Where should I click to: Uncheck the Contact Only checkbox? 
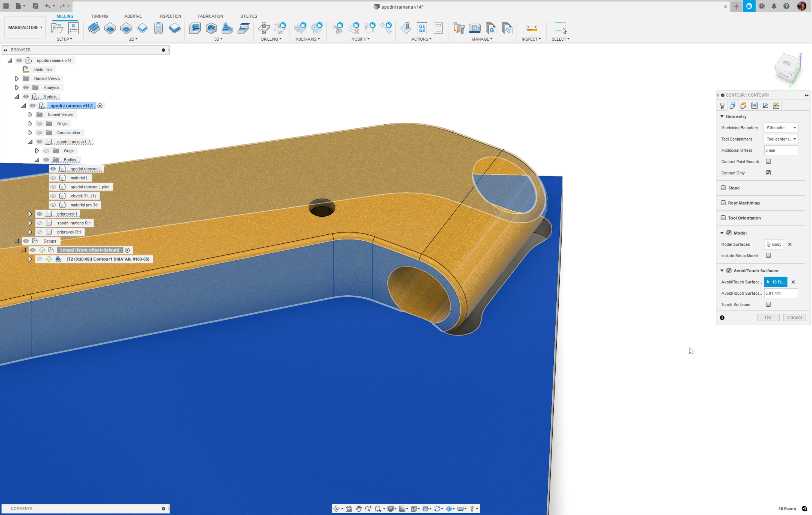768,173
